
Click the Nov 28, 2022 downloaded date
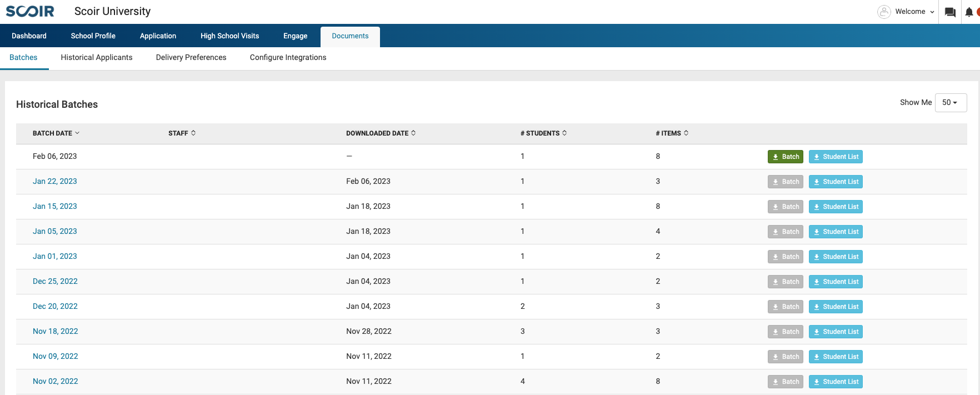click(369, 331)
